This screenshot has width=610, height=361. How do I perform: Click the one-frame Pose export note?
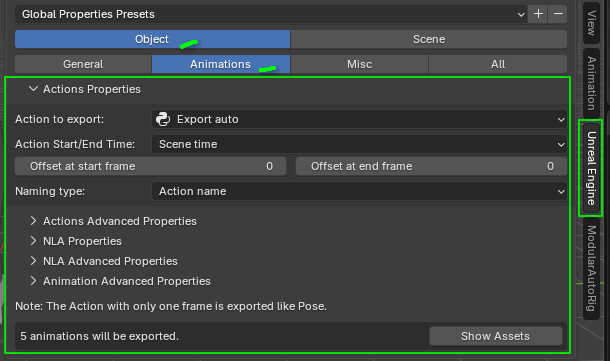[171, 307]
